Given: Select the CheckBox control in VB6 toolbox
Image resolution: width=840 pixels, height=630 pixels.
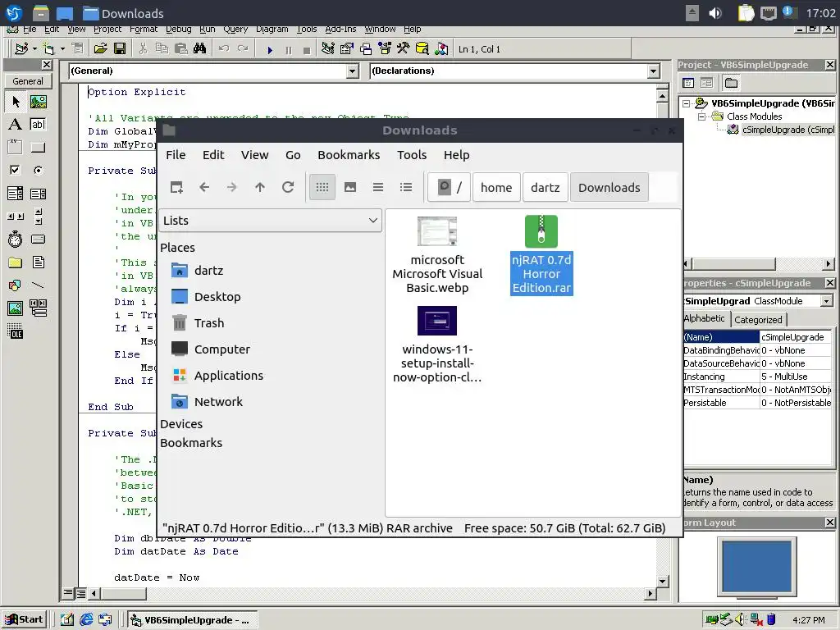Looking at the screenshot, I should [15, 171].
